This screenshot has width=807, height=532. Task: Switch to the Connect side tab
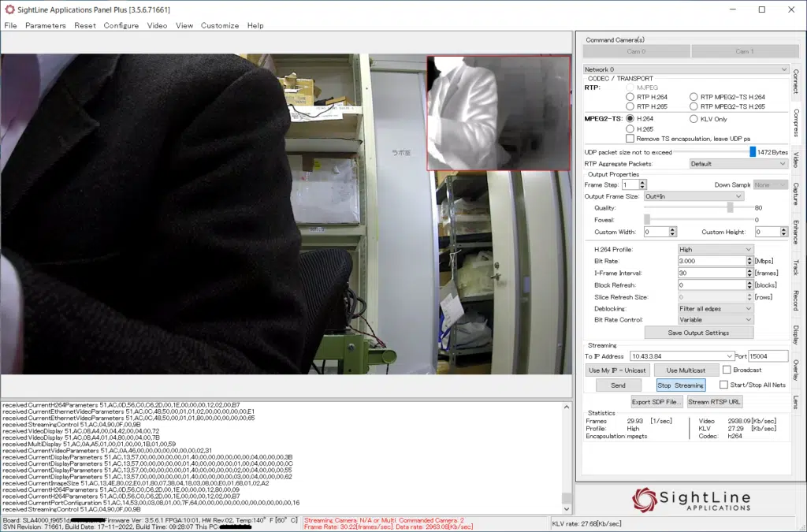(796, 81)
